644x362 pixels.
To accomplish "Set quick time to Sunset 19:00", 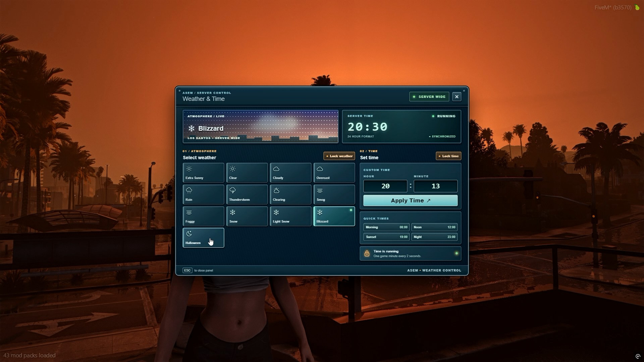I will [386, 237].
